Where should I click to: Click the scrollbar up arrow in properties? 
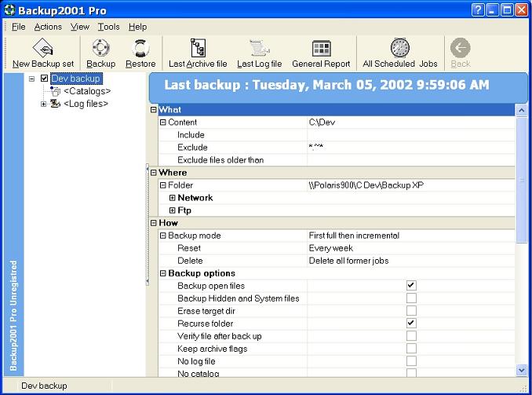point(522,110)
